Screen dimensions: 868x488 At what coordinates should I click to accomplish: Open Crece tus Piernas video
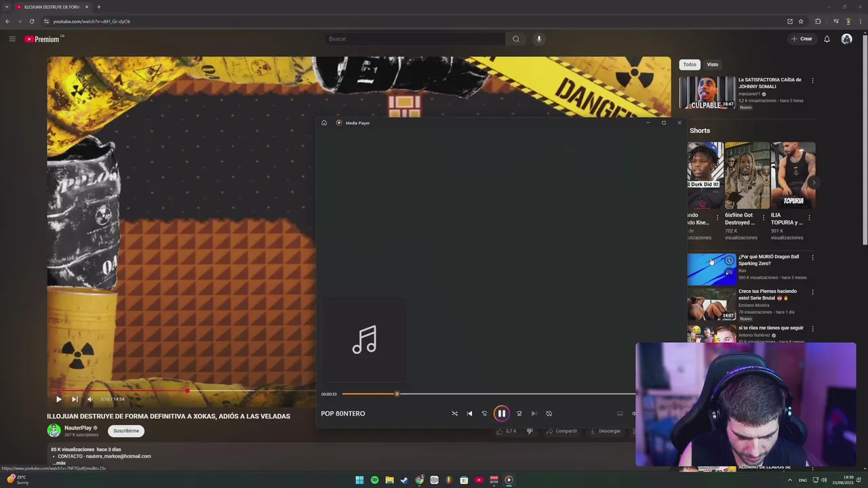(x=768, y=294)
